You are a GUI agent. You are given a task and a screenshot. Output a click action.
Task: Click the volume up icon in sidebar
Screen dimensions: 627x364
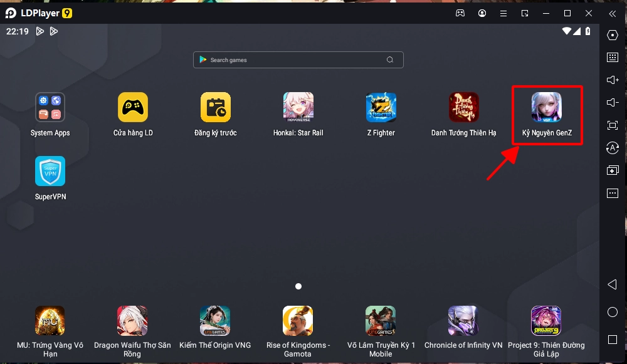(613, 80)
